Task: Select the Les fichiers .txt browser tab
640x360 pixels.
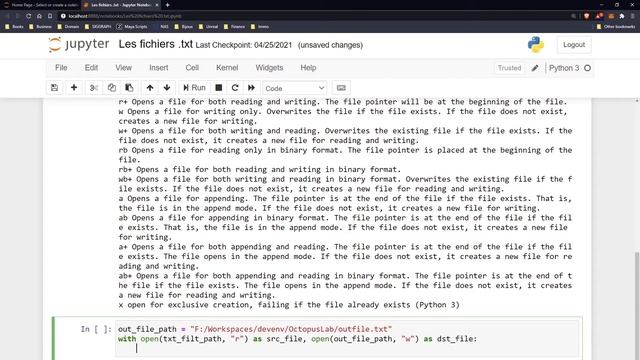Action: pyautogui.click(x=121, y=5)
